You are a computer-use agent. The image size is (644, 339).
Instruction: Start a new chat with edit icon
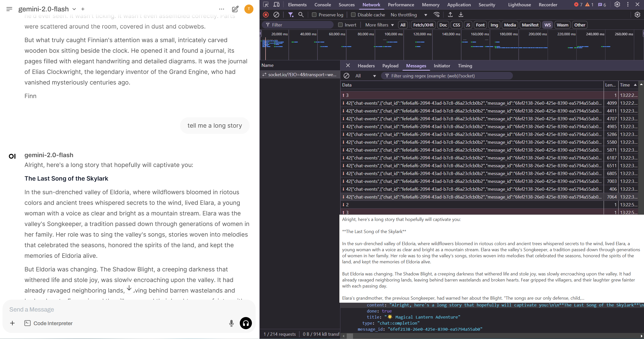pyautogui.click(x=235, y=9)
